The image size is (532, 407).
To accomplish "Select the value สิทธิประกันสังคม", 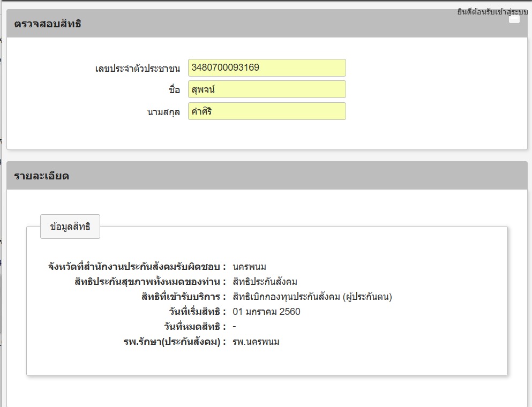I will point(265,282).
